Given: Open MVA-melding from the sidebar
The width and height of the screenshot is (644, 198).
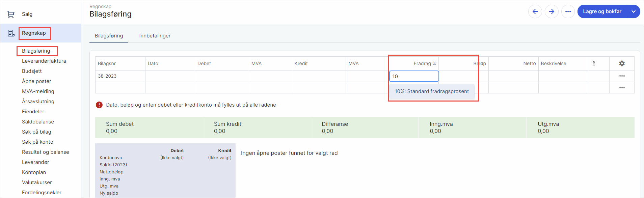Looking at the screenshot, I should (x=38, y=91).
